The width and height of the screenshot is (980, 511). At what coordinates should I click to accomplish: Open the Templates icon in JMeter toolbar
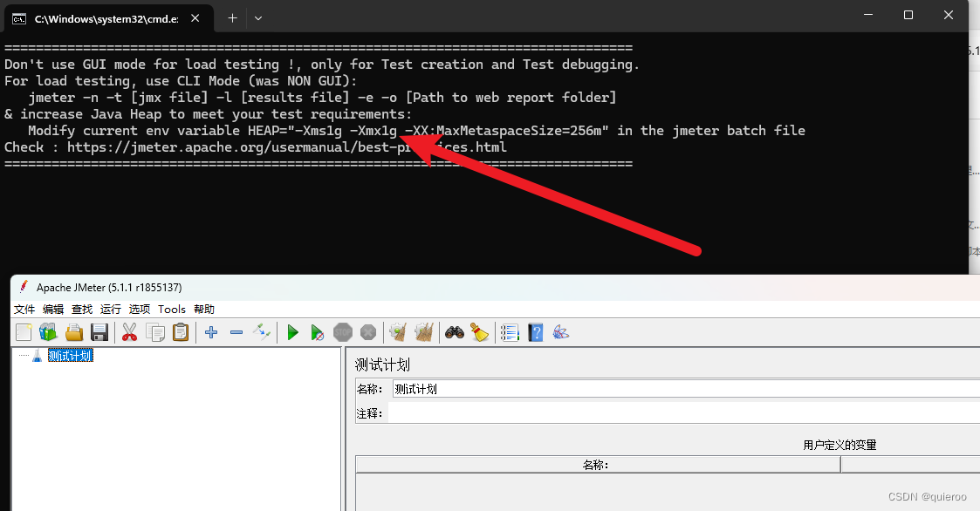pyautogui.click(x=48, y=332)
